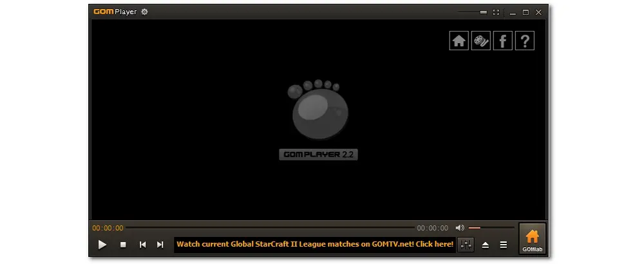Toggle the playlist panel icon
Image resolution: width=644 pixels, height=264 pixels.
[504, 245]
